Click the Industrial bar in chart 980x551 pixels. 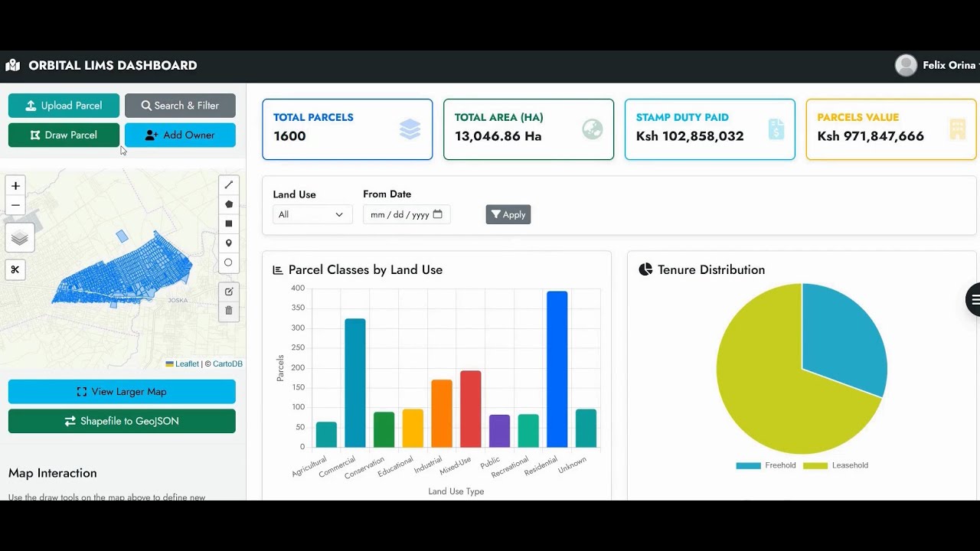click(x=442, y=413)
